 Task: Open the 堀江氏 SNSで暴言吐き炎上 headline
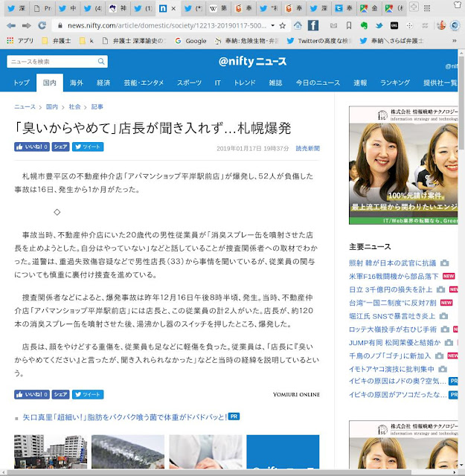pyautogui.click(x=392, y=316)
